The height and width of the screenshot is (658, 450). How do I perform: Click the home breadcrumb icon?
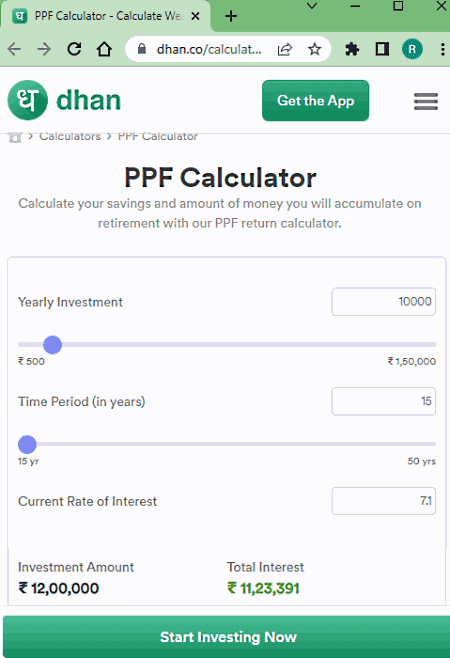tap(15, 137)
